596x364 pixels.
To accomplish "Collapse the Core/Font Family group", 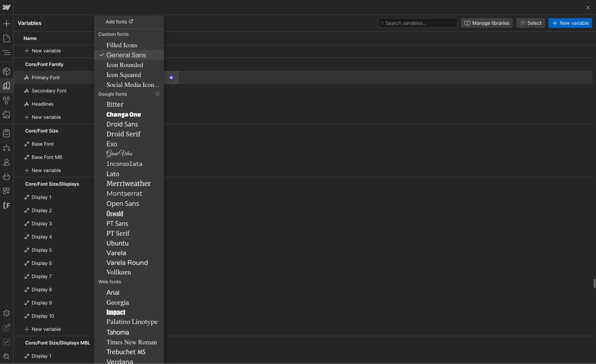I will [x=44, y=64].
